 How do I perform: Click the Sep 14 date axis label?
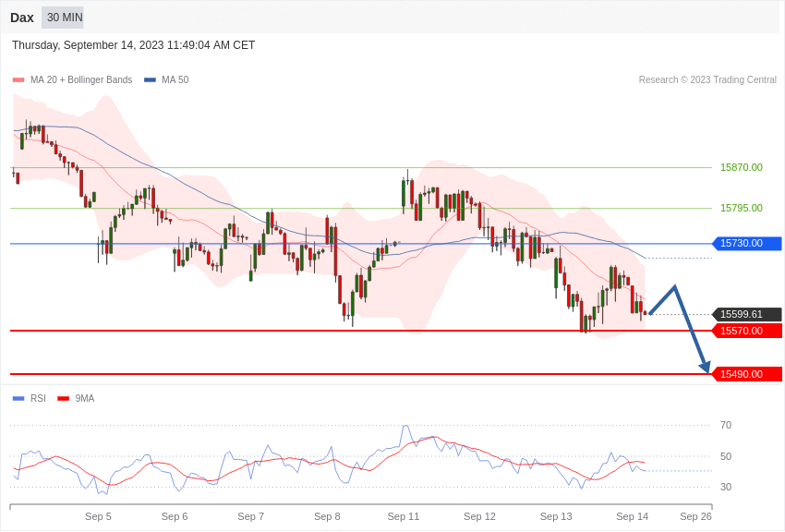pyautogui.click(x=633, y=517)
